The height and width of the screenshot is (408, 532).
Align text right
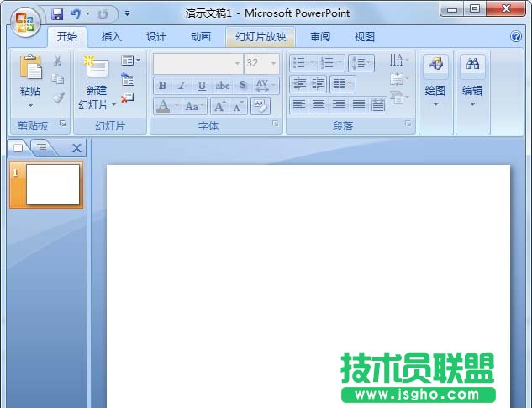tap(338, 105)
